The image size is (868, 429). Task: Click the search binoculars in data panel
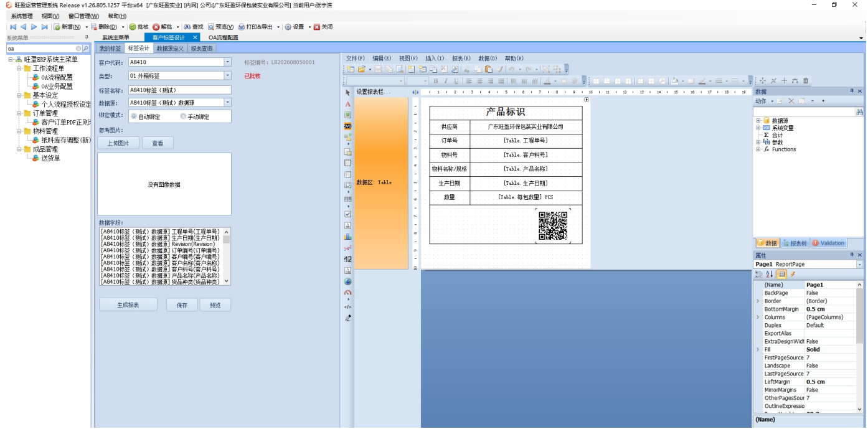click(x=860, y=112)
